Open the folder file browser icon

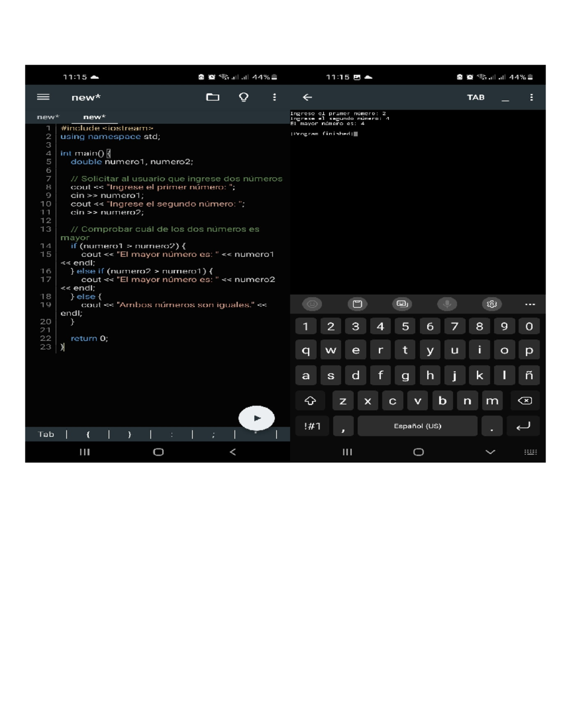[x=213, y=97]
